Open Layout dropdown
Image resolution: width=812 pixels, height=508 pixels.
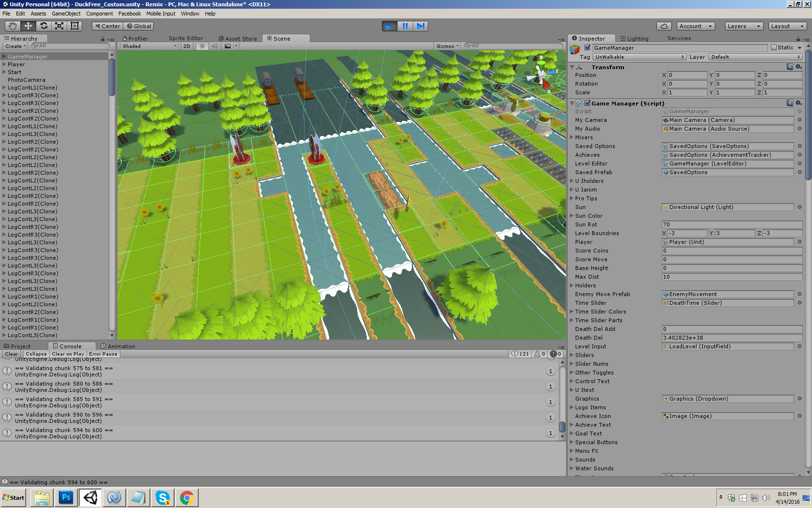point(787,26)
